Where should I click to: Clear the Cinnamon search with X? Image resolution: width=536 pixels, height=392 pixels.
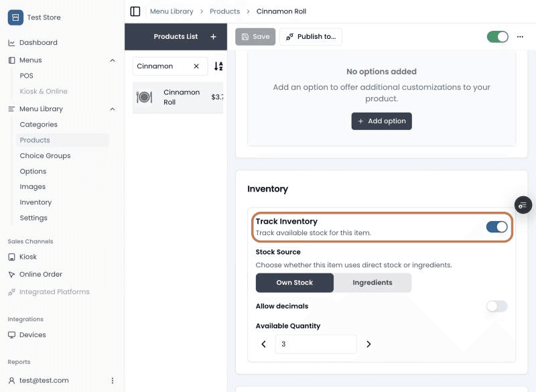196,66
